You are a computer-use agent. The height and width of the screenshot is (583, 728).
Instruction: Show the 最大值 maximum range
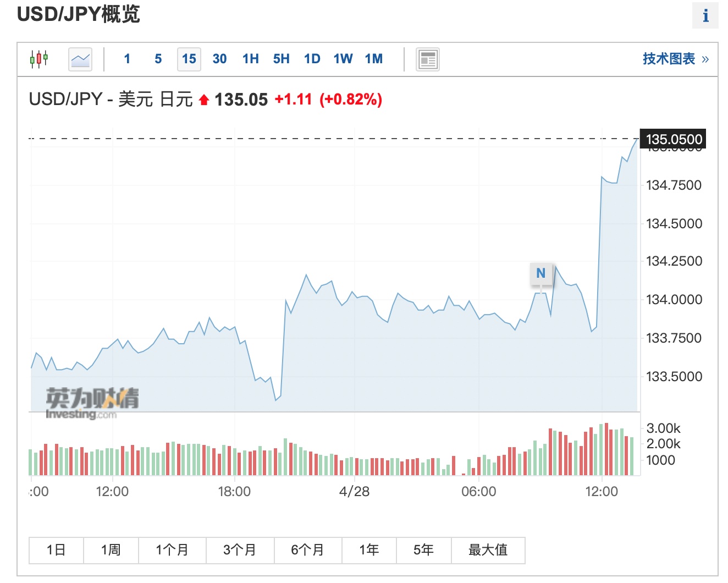point(488,550)
